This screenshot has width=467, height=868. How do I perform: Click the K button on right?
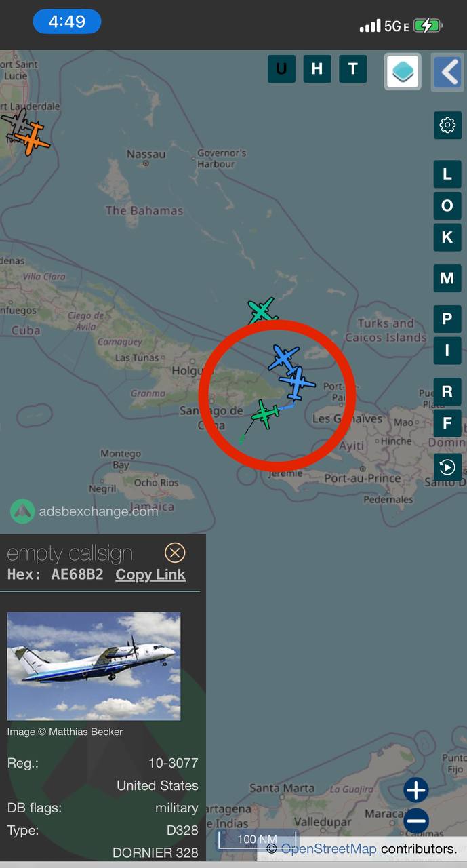[447, 238]
